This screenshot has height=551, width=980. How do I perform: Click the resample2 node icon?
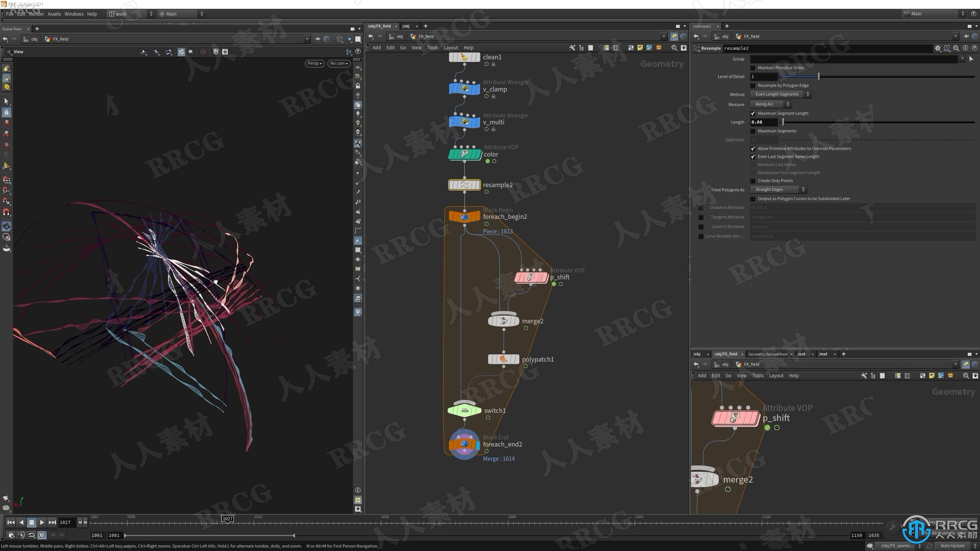coord(464,184)
